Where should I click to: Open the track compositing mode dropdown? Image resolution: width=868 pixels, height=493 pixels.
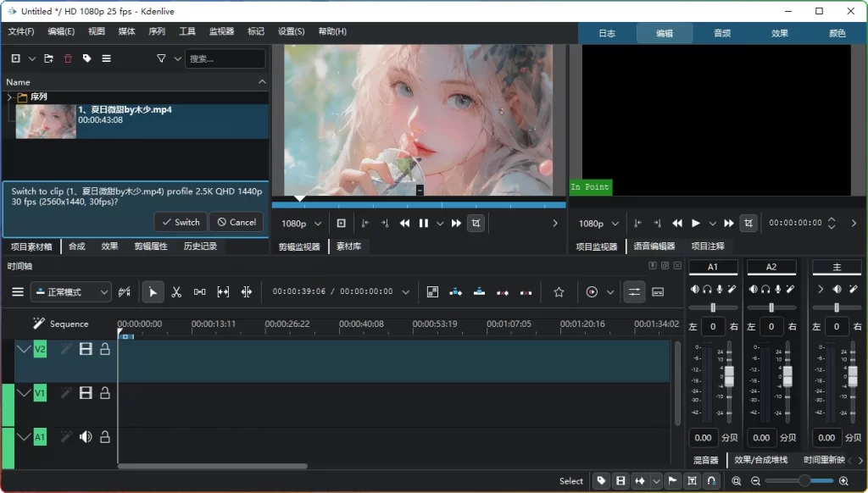pyautogui.click(x=72, y=291)
